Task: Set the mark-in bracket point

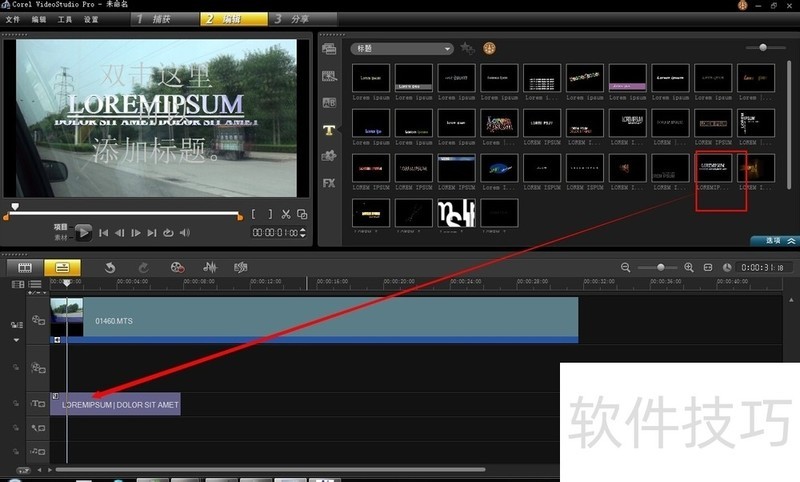Action: [253, 214]
